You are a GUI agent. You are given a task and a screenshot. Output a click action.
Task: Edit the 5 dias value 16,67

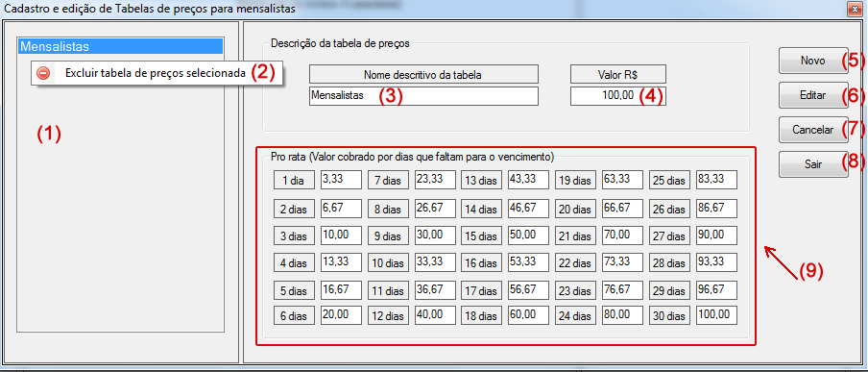341,290
